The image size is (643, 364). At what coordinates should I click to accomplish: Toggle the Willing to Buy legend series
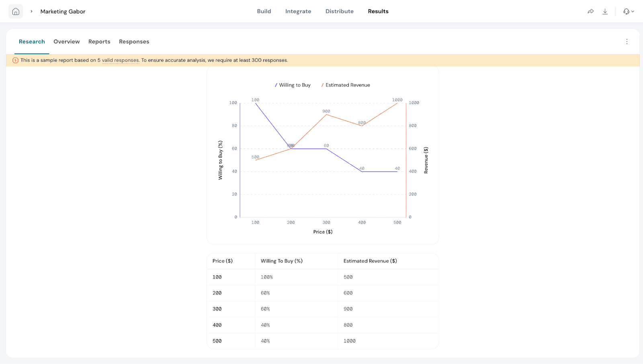(293, 85)
